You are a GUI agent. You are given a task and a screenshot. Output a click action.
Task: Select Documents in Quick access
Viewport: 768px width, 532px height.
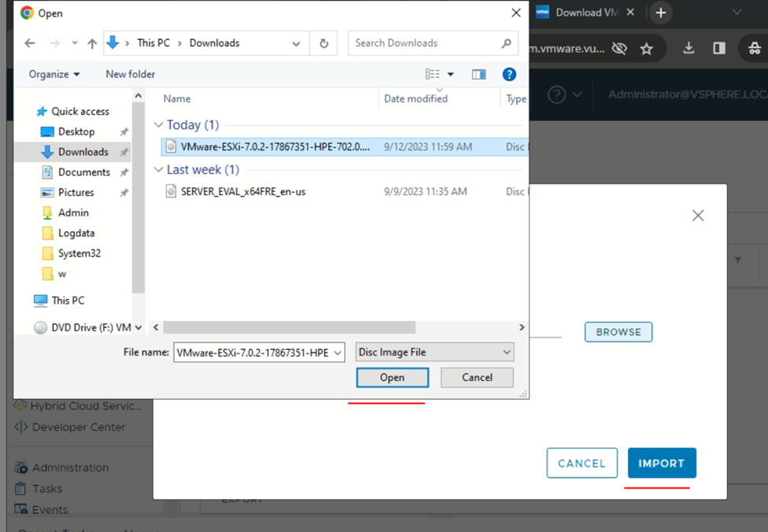(83, 172)
